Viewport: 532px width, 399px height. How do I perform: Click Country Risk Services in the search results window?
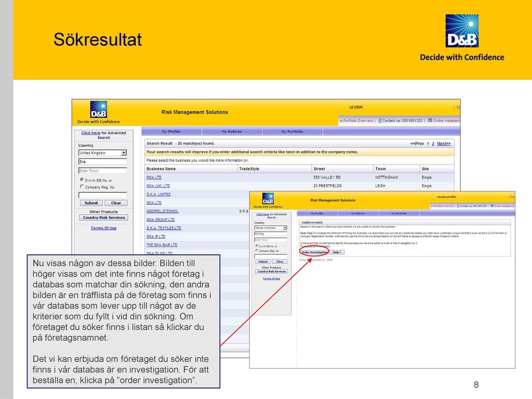click(x=104, y=217)
